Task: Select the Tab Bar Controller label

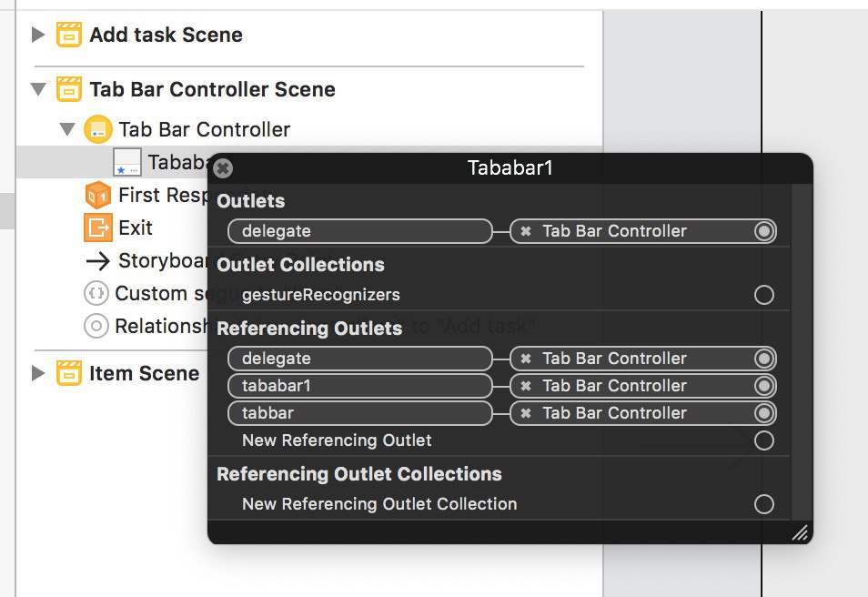Action: pyautogui.click(x=205, y=129)
